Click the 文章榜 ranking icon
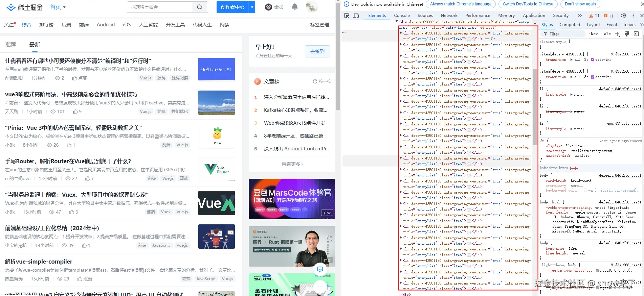644x296 pixels. coord(258,81)
